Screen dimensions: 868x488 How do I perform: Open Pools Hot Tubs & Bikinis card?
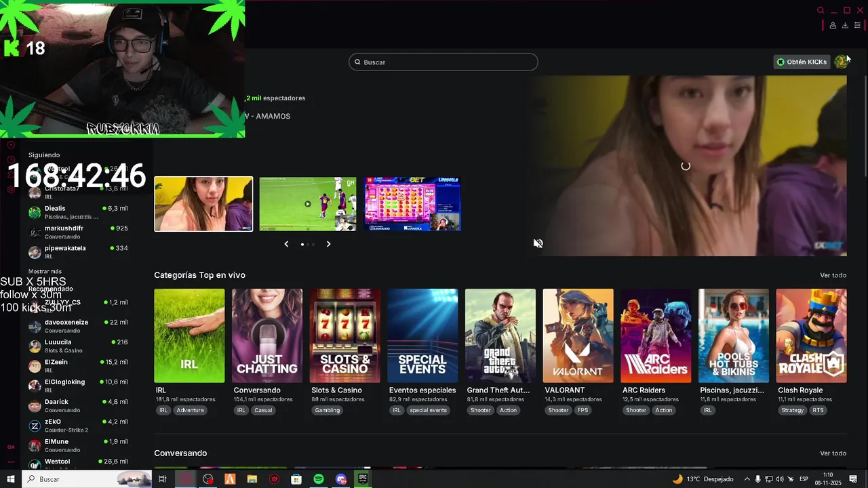point(734,335)
